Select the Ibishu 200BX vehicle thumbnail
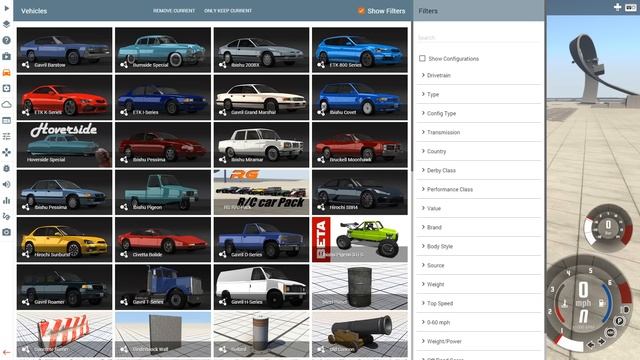Viewport: 640px width, 360px height. click(x=261, y=50)
